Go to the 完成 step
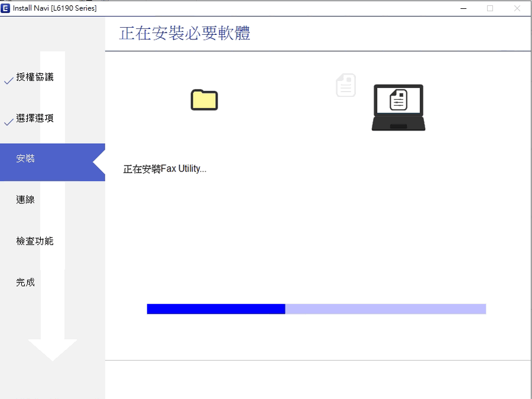 coord(25,283)
